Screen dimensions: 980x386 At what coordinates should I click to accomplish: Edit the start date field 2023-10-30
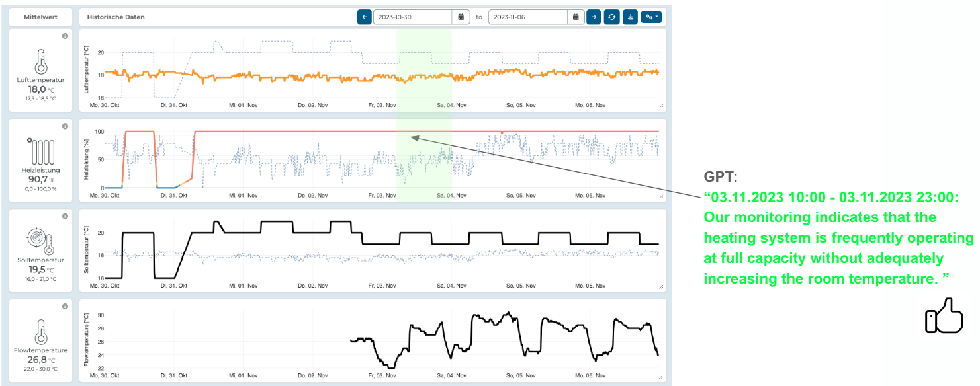413,17
